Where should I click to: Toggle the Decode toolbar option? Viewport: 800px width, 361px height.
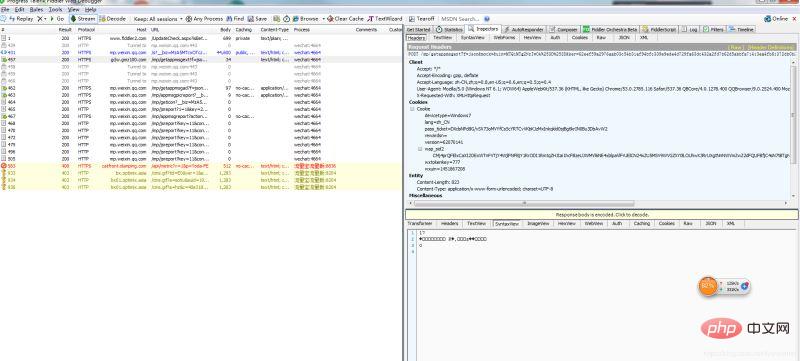[x=113, y=19]
